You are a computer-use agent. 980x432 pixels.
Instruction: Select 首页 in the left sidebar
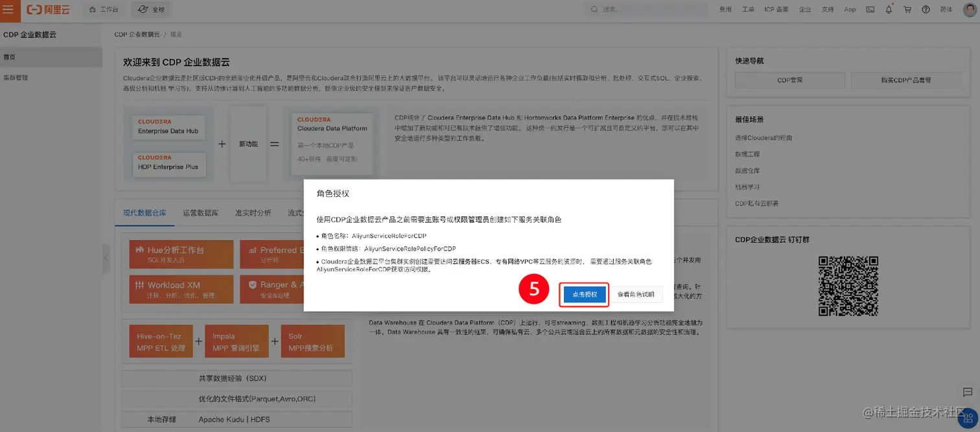click(x=51, y=57)
